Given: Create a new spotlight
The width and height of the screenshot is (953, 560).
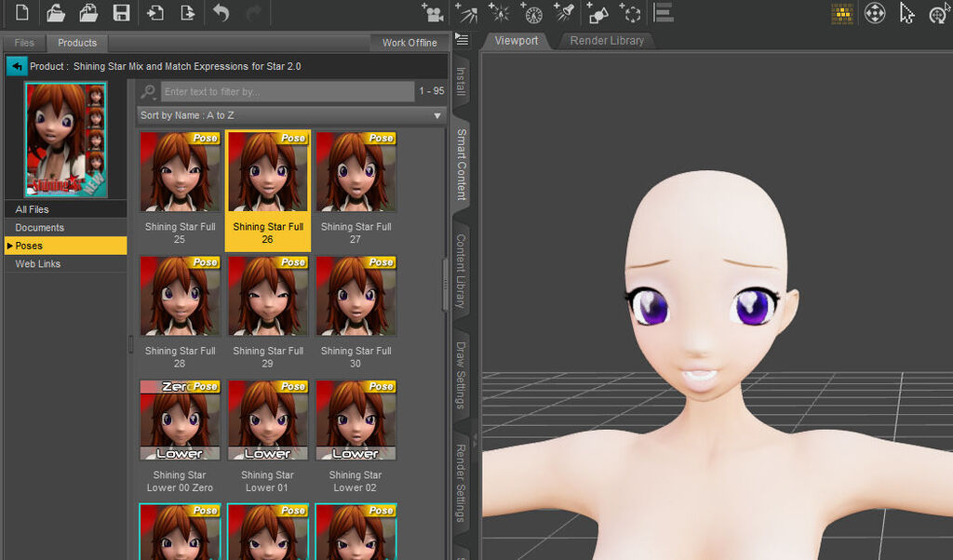Looking at the screenshot, I should click(563, 13).
